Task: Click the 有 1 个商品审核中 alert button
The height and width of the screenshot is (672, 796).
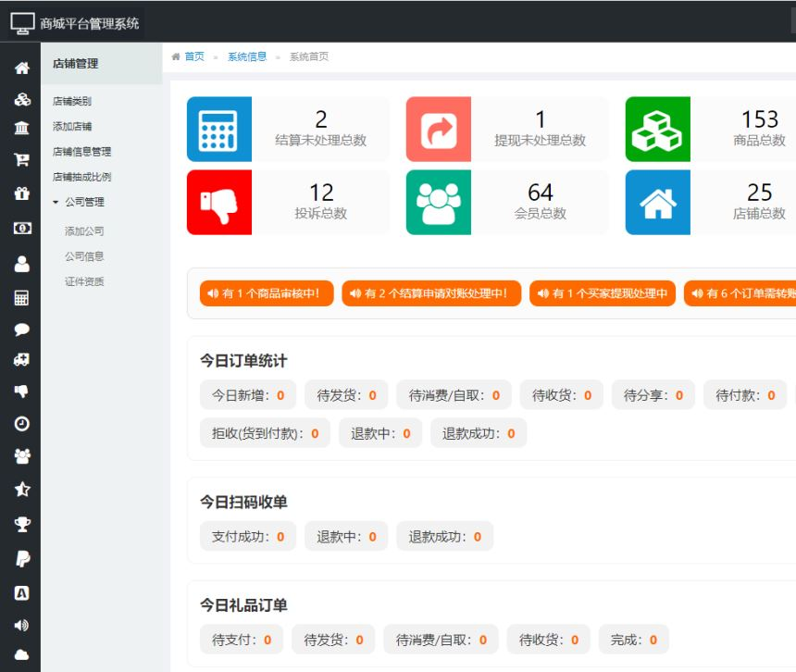Action: [x=267, y=293]
